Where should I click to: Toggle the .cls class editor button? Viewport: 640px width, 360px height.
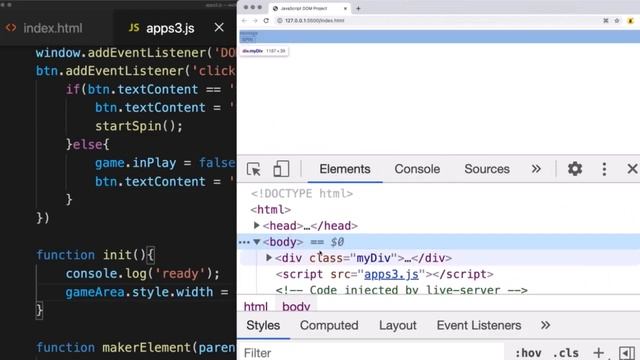(x=566, y=353)
